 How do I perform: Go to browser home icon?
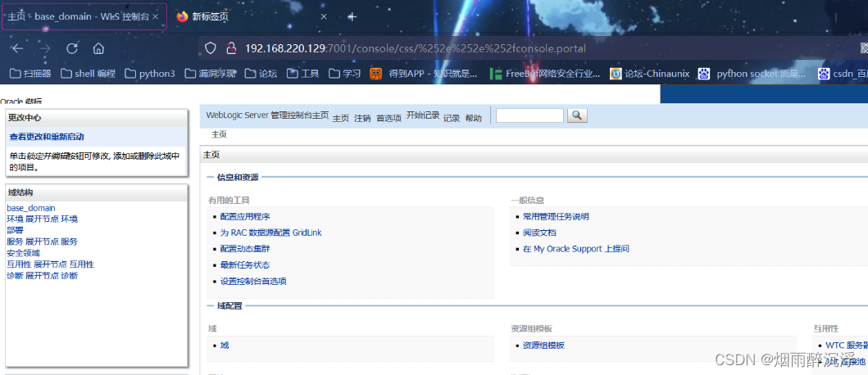pyautogui.click(x=98, y=48)
